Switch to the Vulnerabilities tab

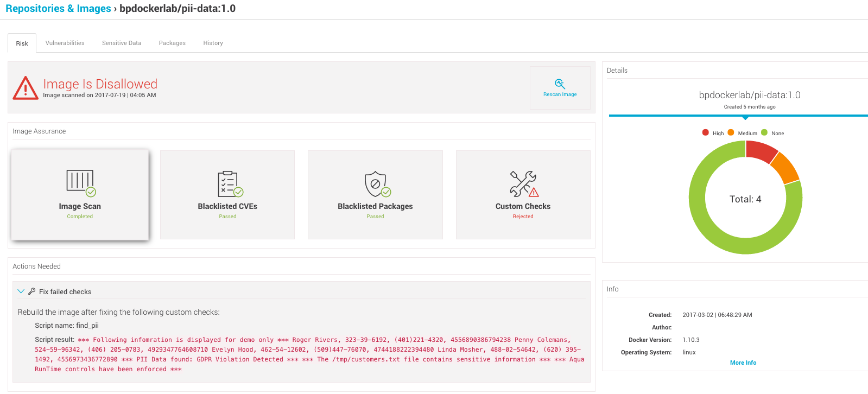tap(65, 43)
